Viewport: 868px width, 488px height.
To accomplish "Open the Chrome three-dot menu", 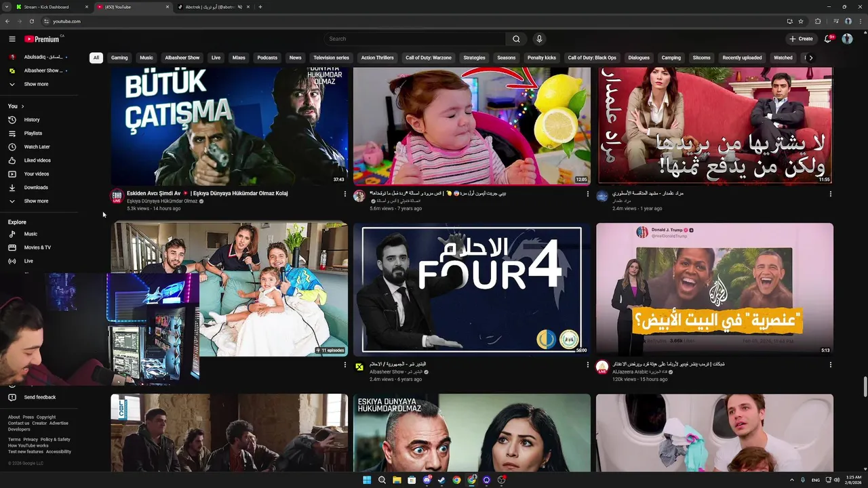I will point(861,21).
